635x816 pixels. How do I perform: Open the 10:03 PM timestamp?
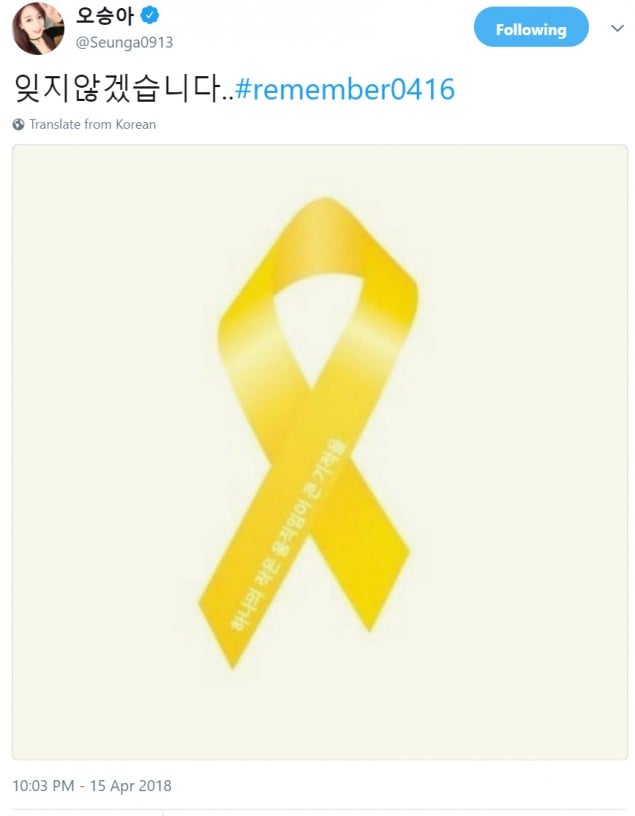[x=43, y=786]
